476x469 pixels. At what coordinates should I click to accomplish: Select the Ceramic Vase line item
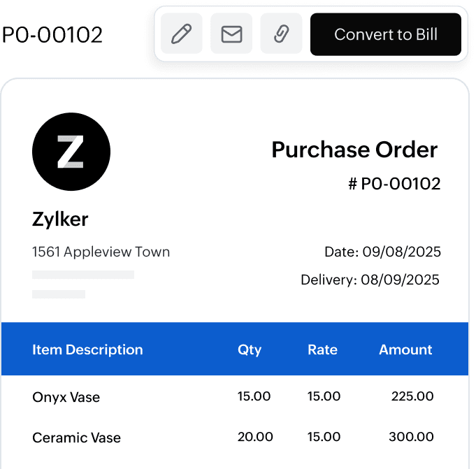77,438
